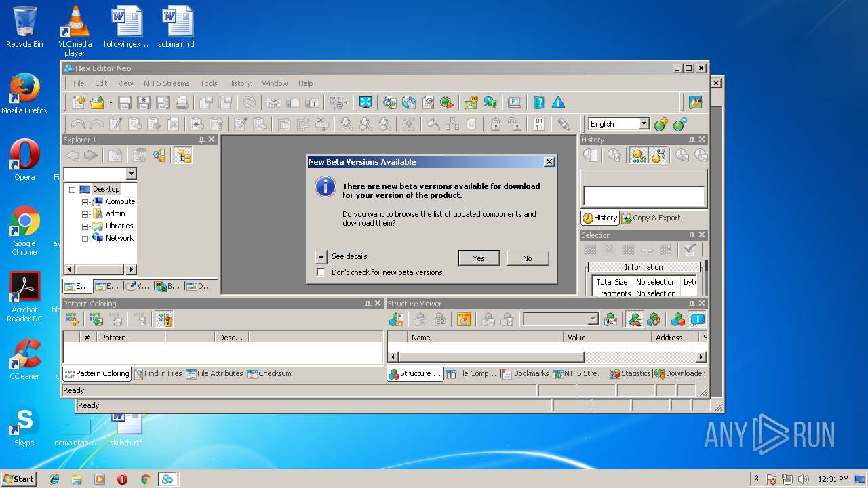
Task: Open the Edit menu
Action: (101, 83)
